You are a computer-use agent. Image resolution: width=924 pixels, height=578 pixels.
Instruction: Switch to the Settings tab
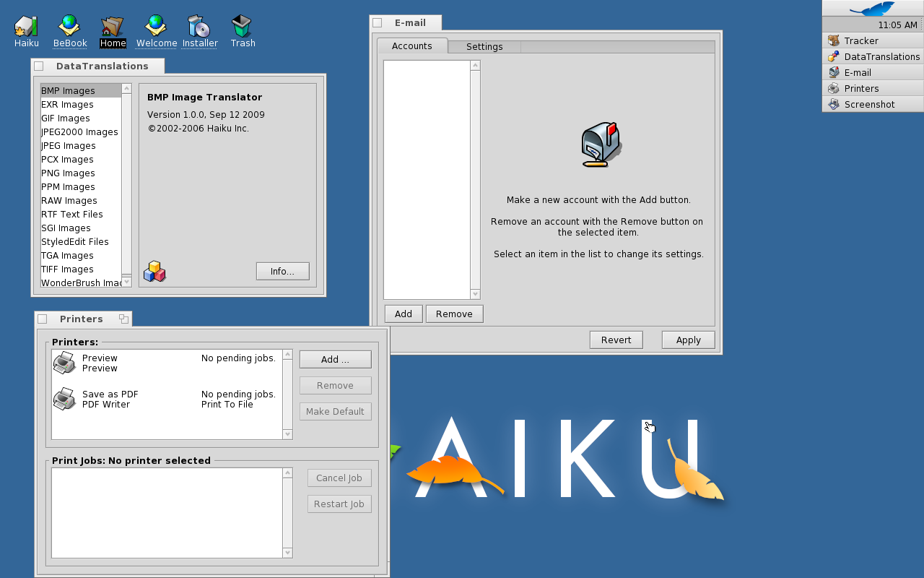click(x=484, y=46)
